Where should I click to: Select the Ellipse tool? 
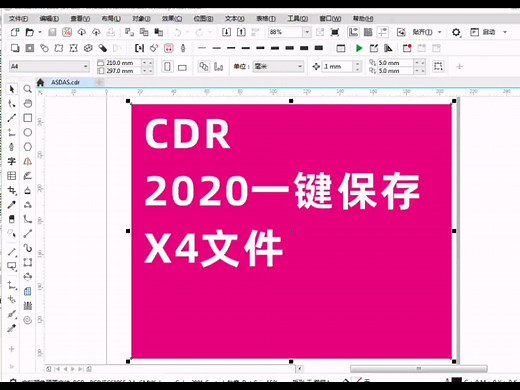tap(28, 132)
